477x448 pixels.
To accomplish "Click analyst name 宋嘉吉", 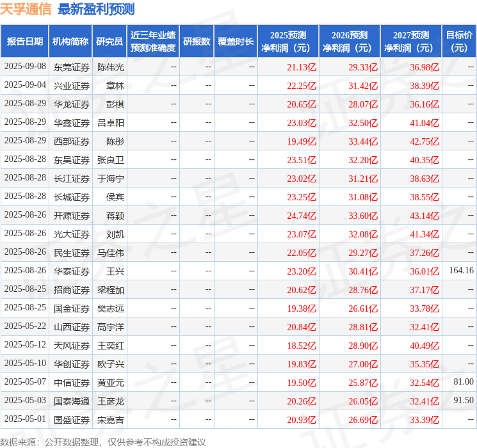I will point(111,420).
